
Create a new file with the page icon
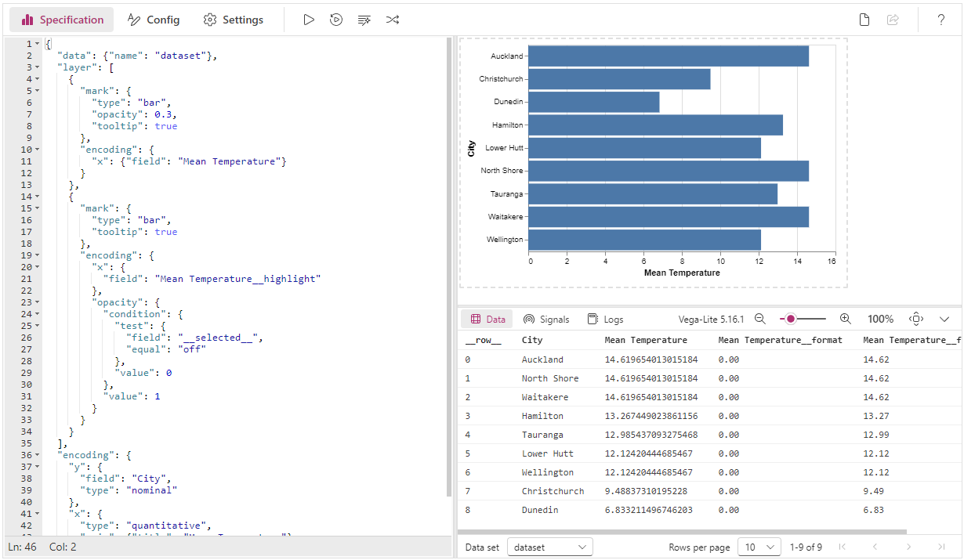coord(864,20)
